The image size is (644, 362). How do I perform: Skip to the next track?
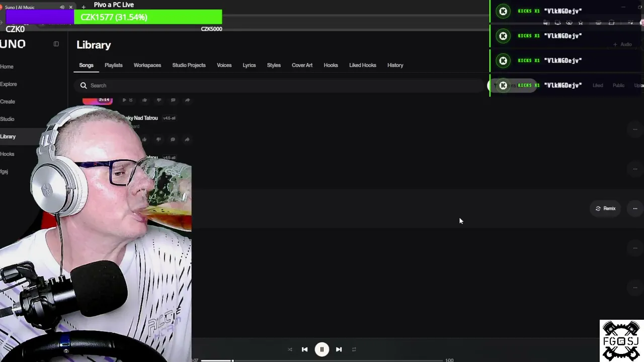click(x=339, y=349)
